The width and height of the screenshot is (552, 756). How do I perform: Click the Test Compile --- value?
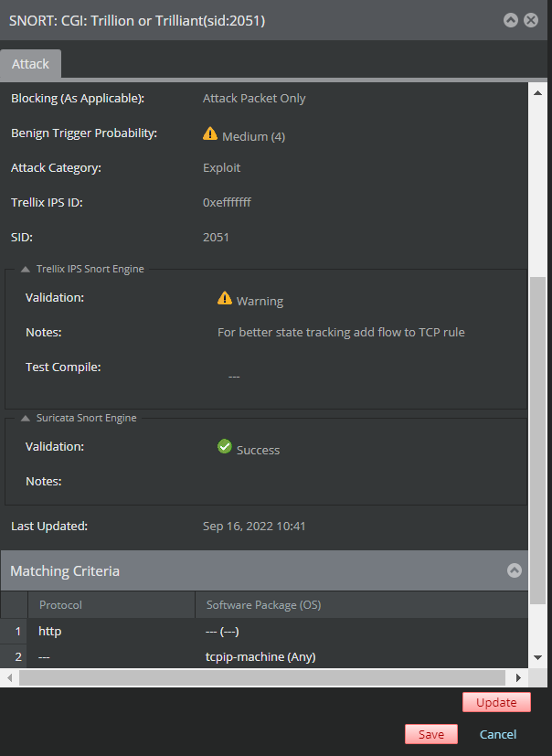pyautogui.click(x=234, y=377)
